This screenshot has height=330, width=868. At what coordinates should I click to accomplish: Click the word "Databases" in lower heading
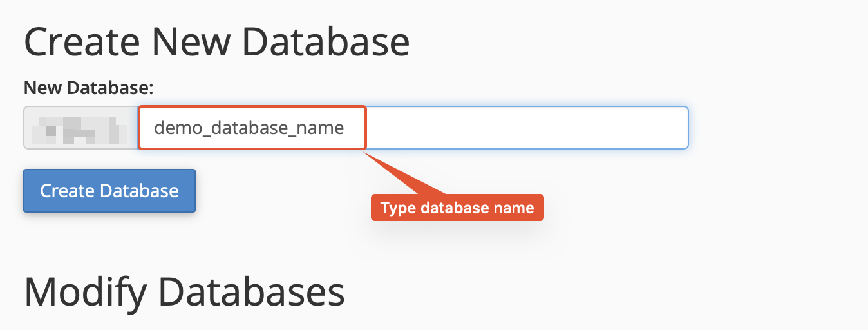click(251, 293)
